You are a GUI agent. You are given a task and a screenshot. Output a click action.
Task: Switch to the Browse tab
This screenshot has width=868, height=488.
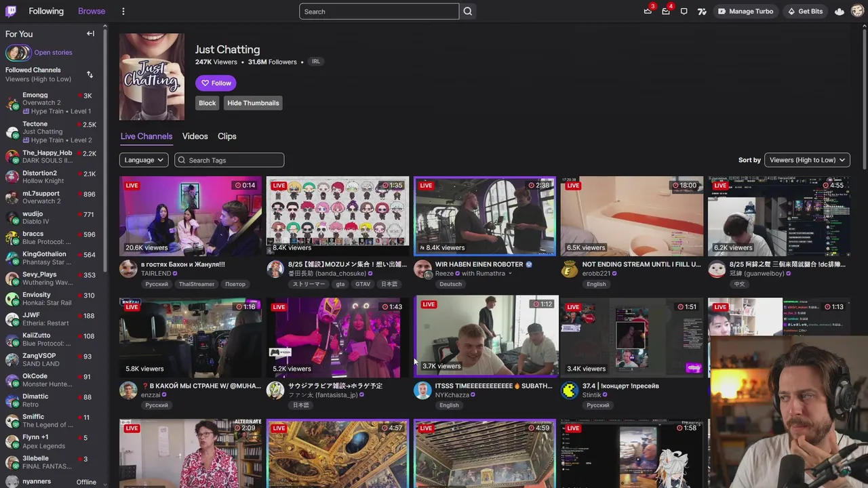[x=92, y=11]
